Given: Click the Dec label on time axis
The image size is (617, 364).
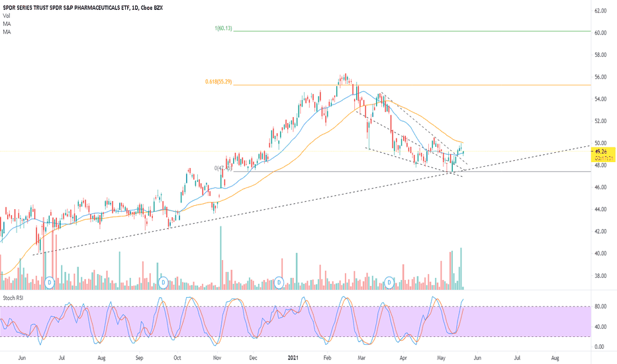Looking at the screenshot, I should (253, 358).
